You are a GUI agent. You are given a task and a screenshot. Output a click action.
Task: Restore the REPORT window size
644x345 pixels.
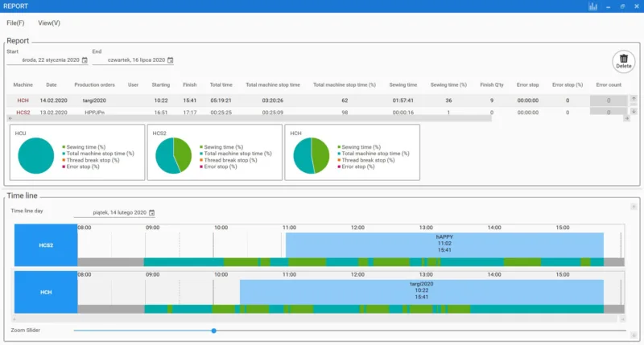click(622, 6)
